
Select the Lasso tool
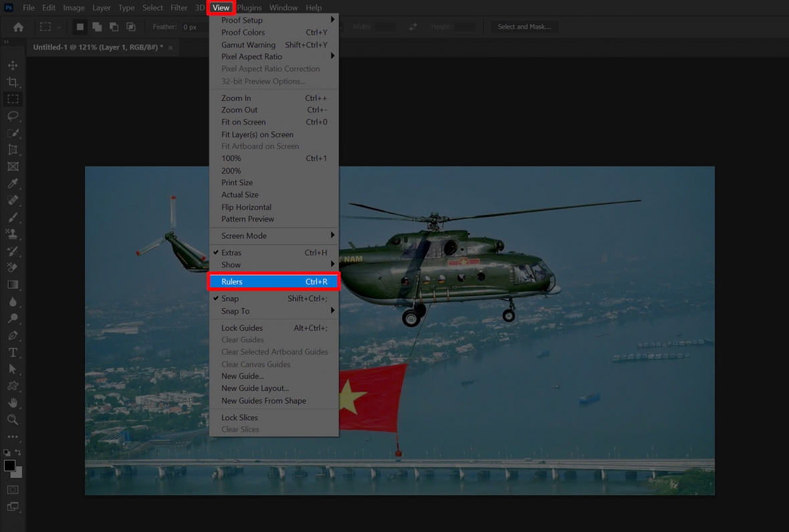click(13, 116)
